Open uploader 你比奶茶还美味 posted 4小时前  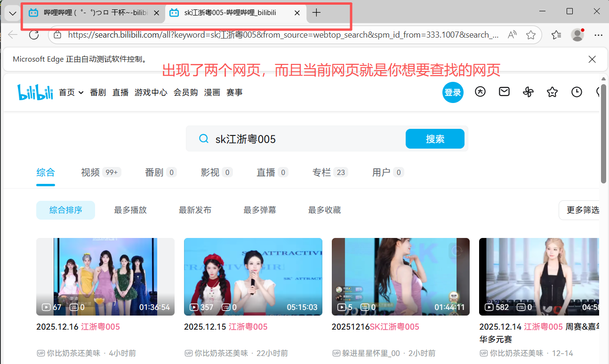click(68, 353)
